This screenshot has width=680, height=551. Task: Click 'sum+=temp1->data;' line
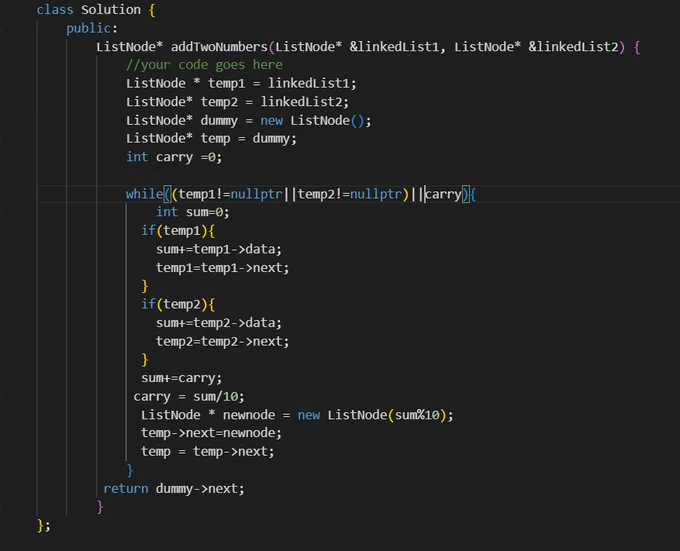coord(219,249)
